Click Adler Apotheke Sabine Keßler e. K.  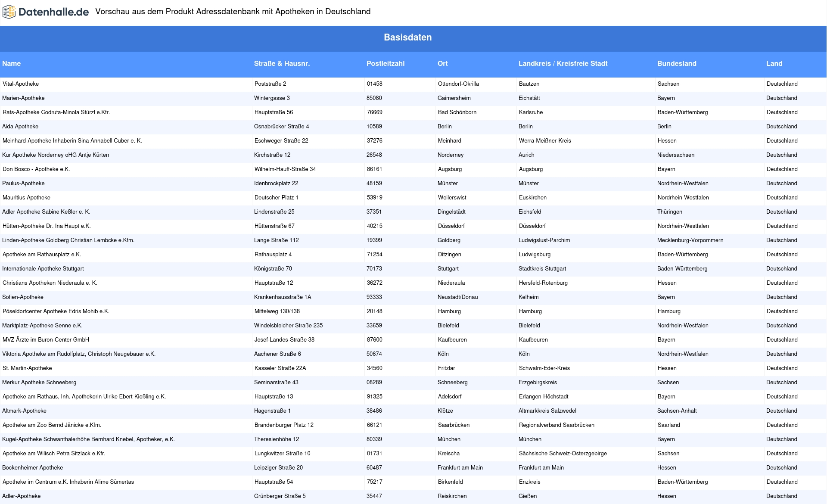click(46, 212)
